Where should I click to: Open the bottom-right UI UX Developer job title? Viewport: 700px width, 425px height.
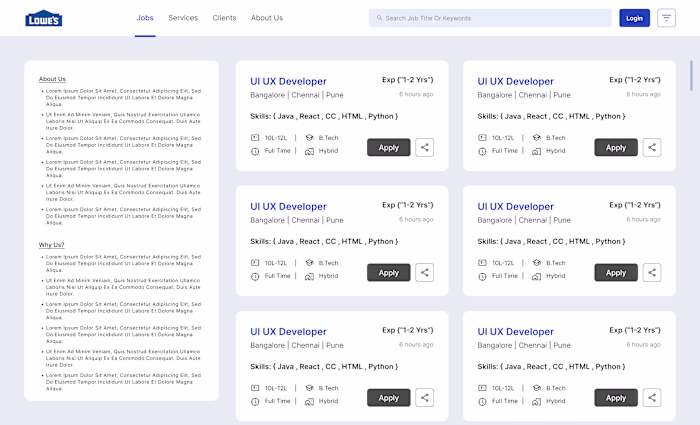tap(516, 331)
